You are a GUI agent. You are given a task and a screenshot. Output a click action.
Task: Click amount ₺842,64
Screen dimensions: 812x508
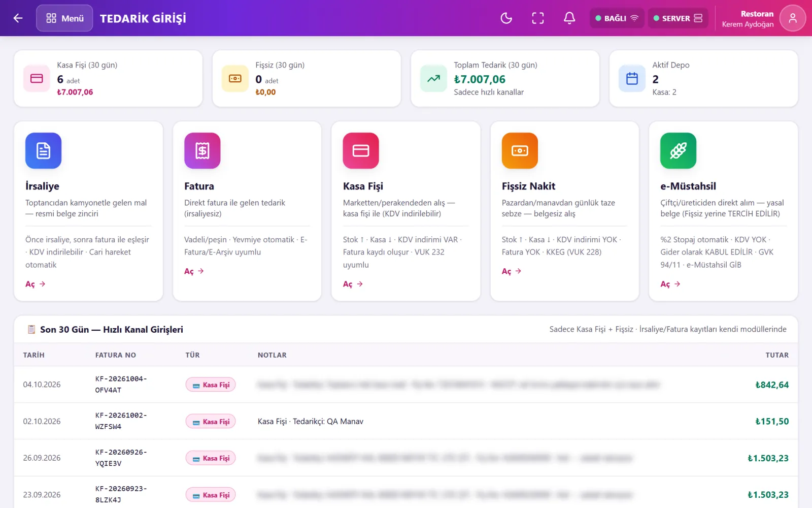point(772,385)
